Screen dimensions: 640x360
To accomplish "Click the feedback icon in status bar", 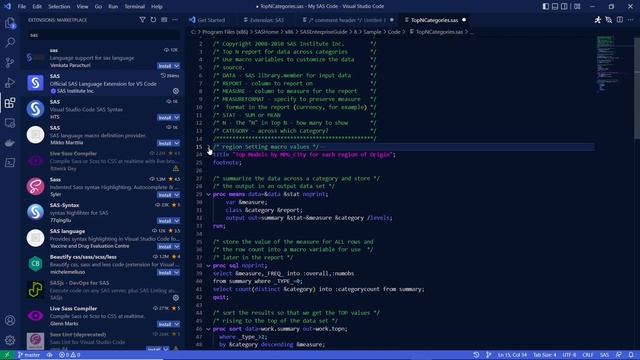I will 619,355.
